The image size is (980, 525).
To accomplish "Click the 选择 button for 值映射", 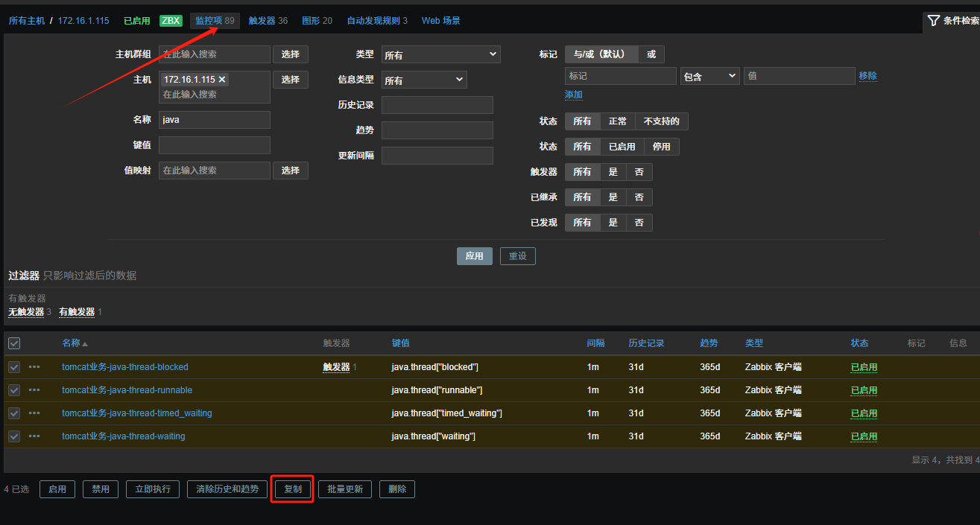I will pos(291,171).
